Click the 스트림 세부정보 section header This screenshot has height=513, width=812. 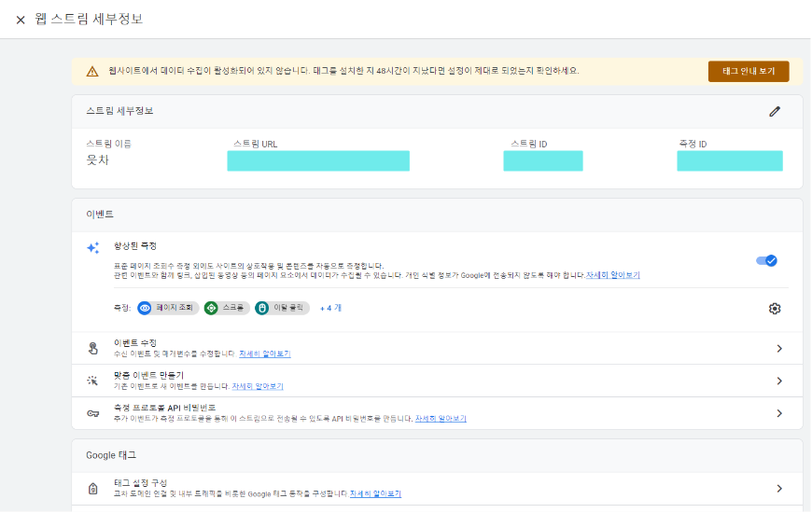[x=119, y=111]
